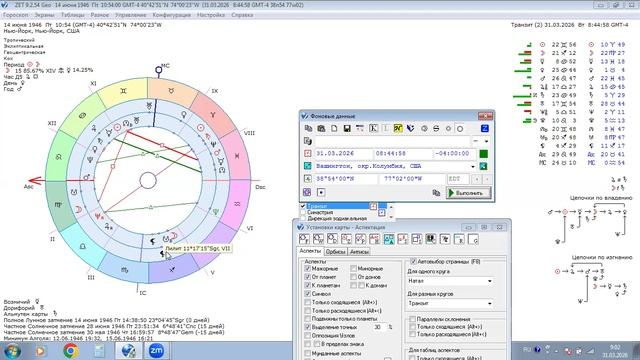
Task: Toggle the Символ checkbox
Action: click(308, 294)
